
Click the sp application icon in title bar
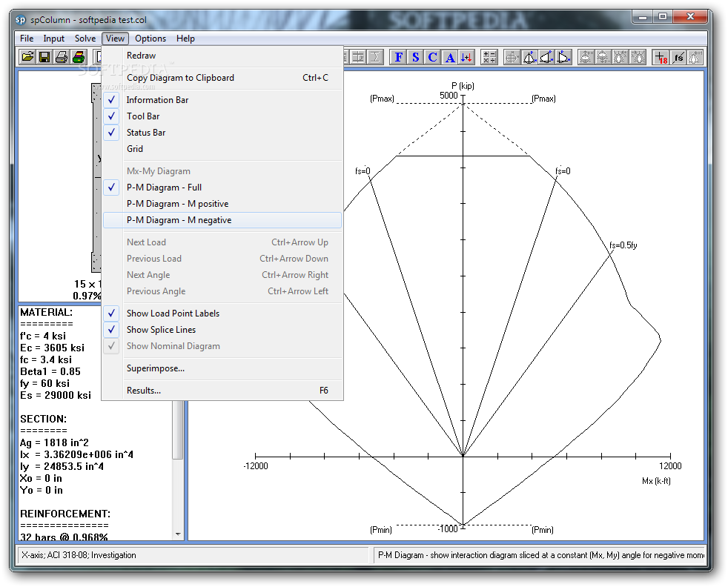(x=21, y=19)
